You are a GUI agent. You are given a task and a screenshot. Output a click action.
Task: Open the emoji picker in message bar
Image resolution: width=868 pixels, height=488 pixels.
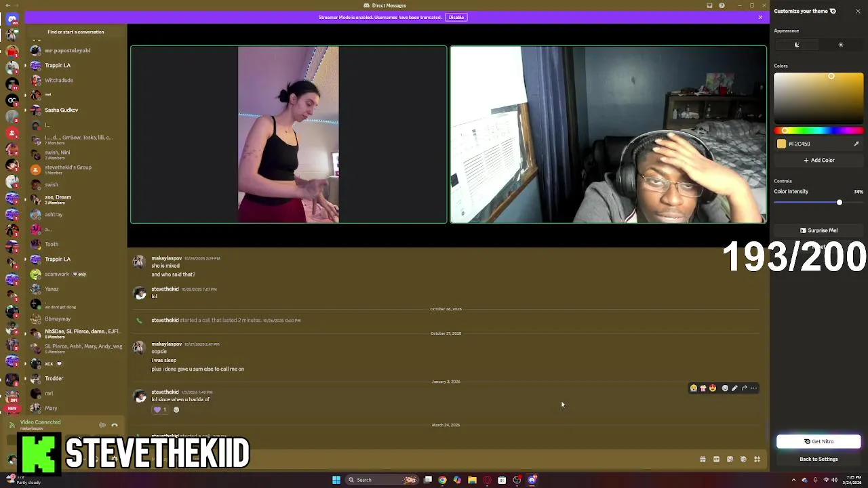coord(743,459)
